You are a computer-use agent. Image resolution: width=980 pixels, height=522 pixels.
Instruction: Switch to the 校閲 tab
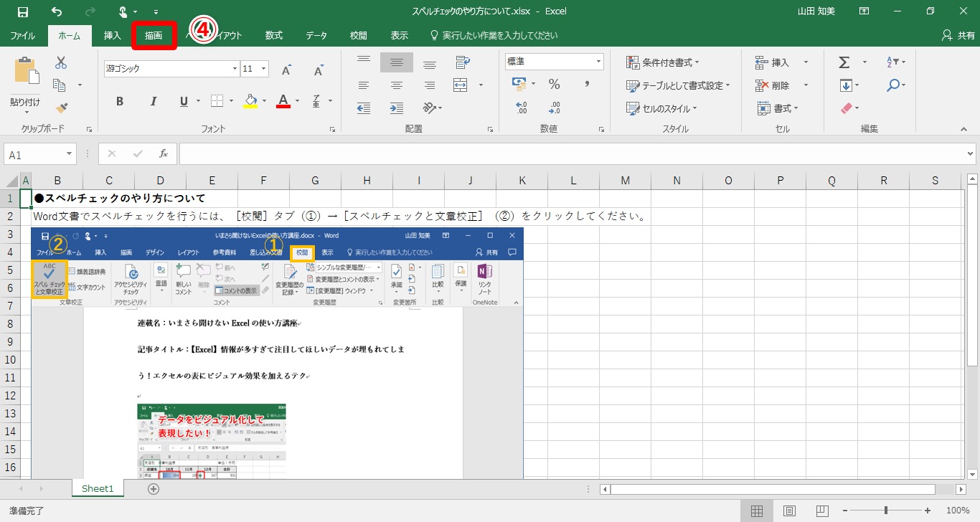(x=359, y=36)
